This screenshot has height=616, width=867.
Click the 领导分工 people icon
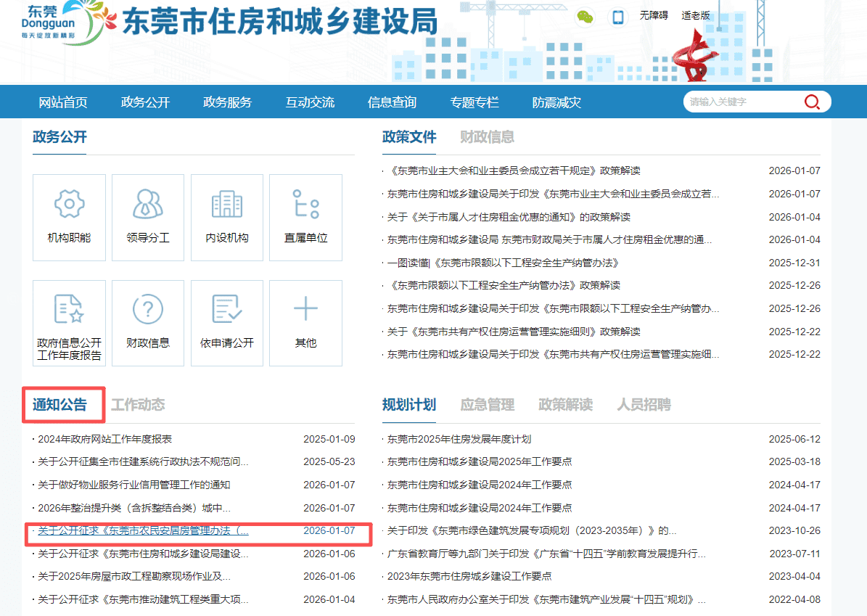147,204
